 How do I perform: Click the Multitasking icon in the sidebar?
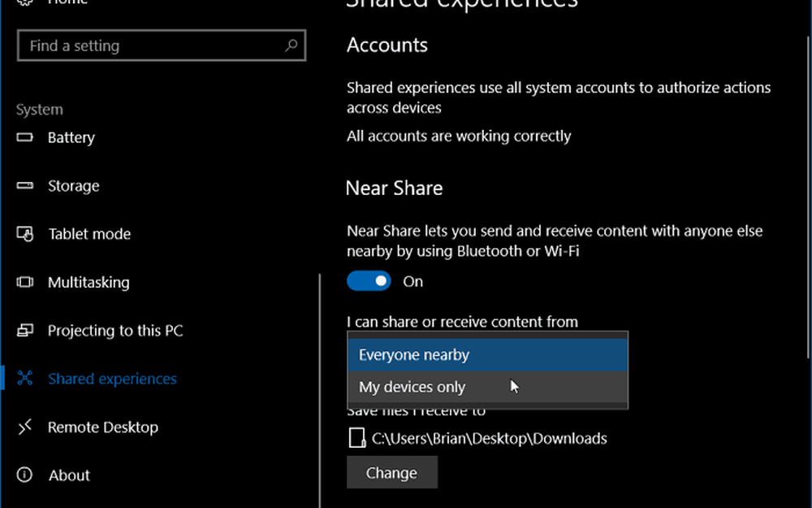[24, 283]
